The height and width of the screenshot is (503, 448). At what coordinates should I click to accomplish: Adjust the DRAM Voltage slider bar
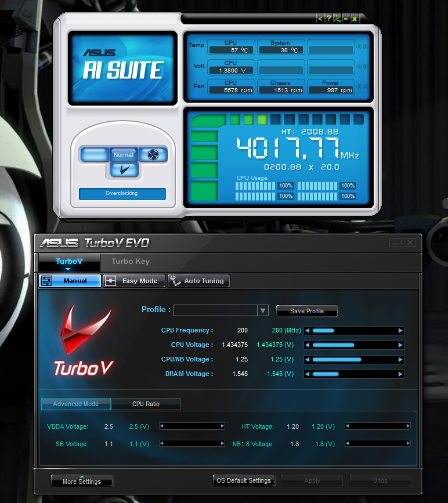pyautogui.click(x=354, y=374)
